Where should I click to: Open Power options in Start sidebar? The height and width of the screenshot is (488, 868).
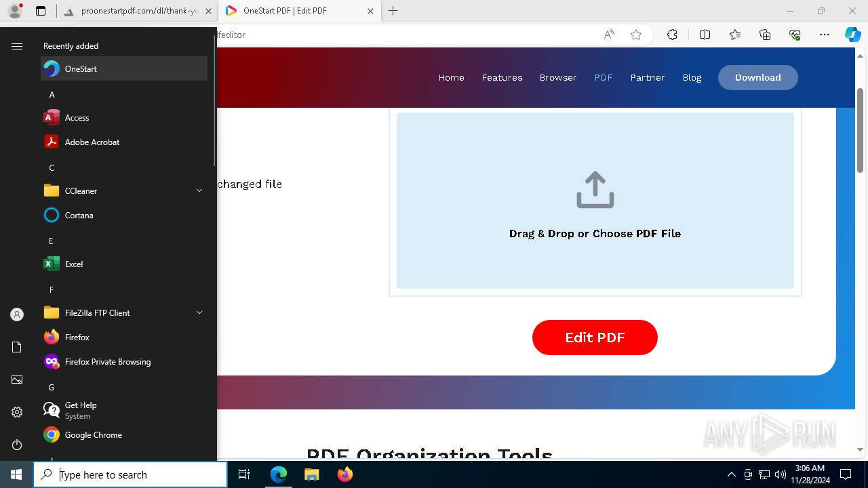(x=17, y=445)
